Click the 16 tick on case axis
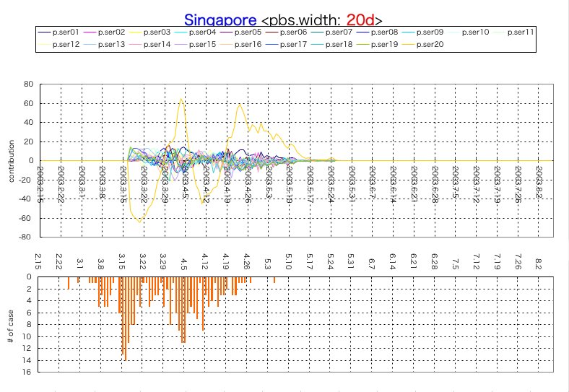This screenshot has height=392, width=569. (27, 372)
